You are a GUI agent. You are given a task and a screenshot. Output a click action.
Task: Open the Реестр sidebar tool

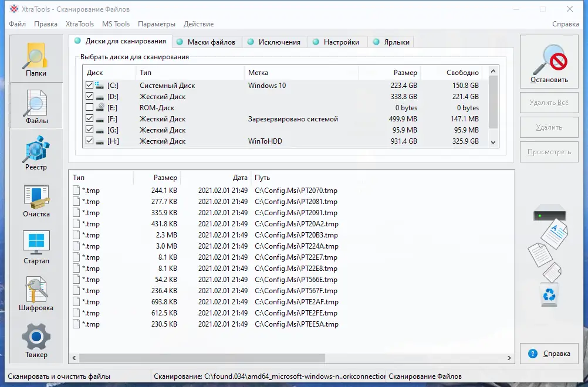pyautogui.click(x=36, y=153)
